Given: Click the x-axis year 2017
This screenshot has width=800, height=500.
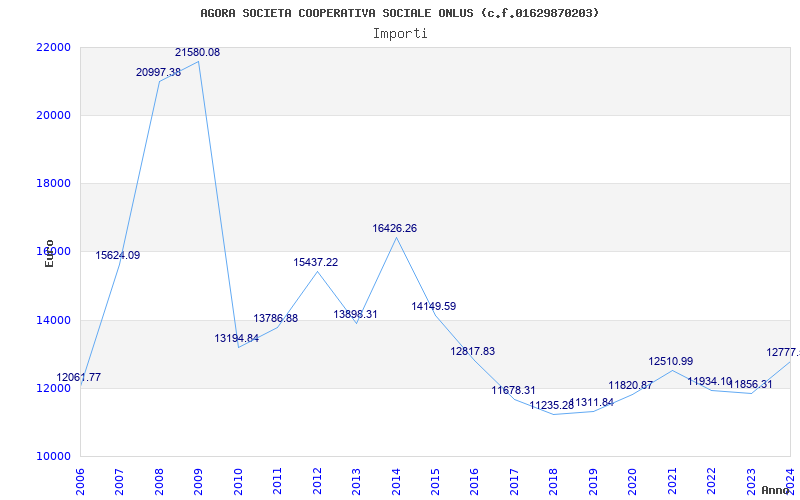Looking at the screenshot, I should pyautogui.click(x=514, y=481).
